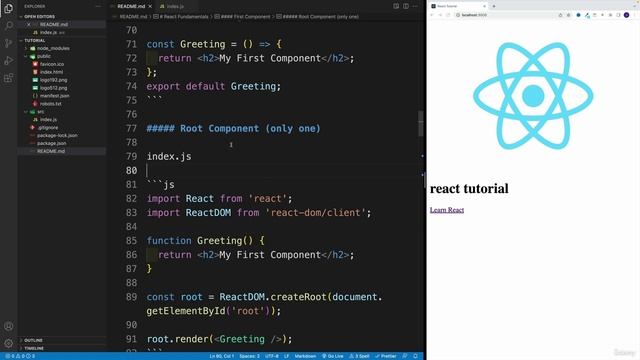
Task: Open robots.txt in the file tree
Action: (x=51, y=104)
